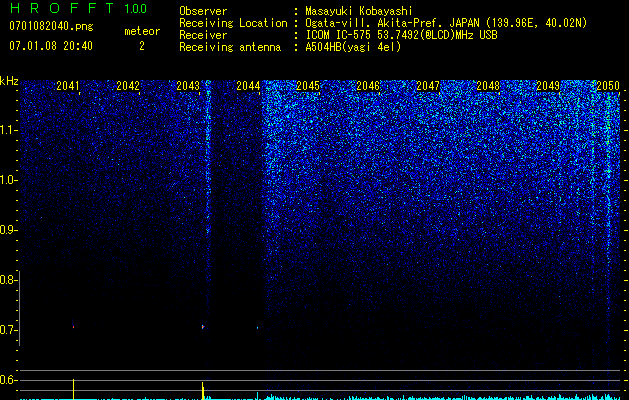Click the HROFFT title text
The height and width of the screenshot is (400, 629).
(x=61, y=8)
